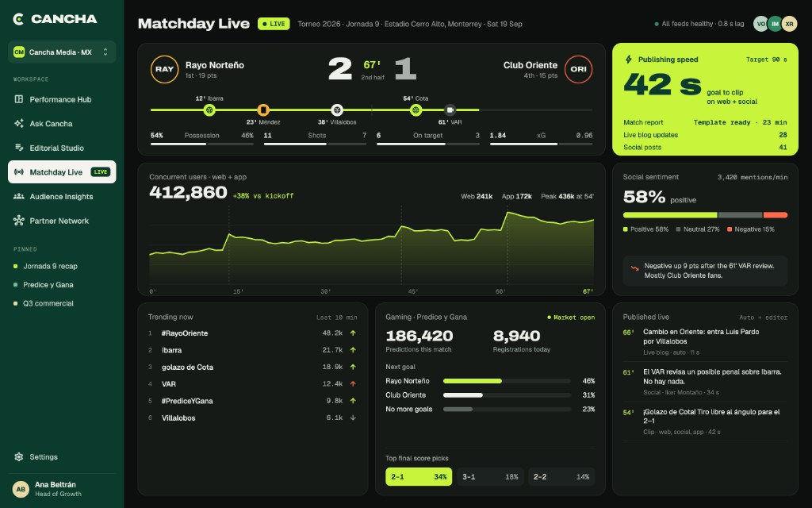Click trending row #PrediceYGana
812x508 pixels.
click(x=252, y=401)
